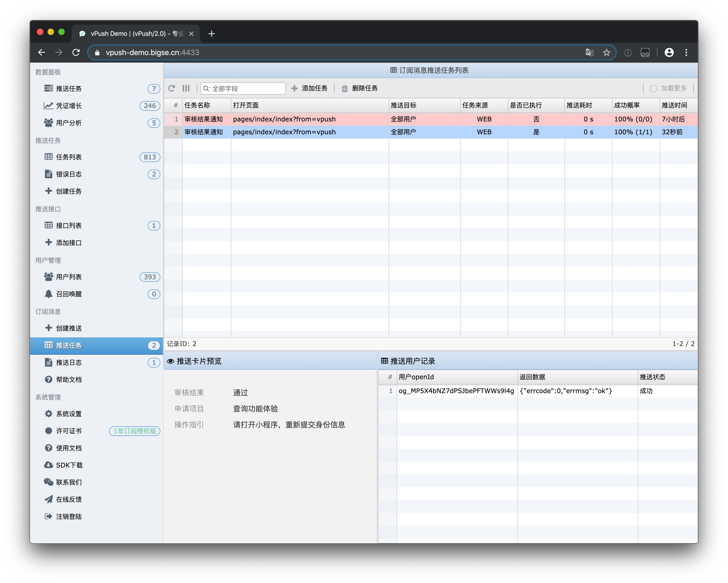Open 任务列表 in the sidebar
The height and width of the screenshot is (583, 728).
[x=96, y=157]
